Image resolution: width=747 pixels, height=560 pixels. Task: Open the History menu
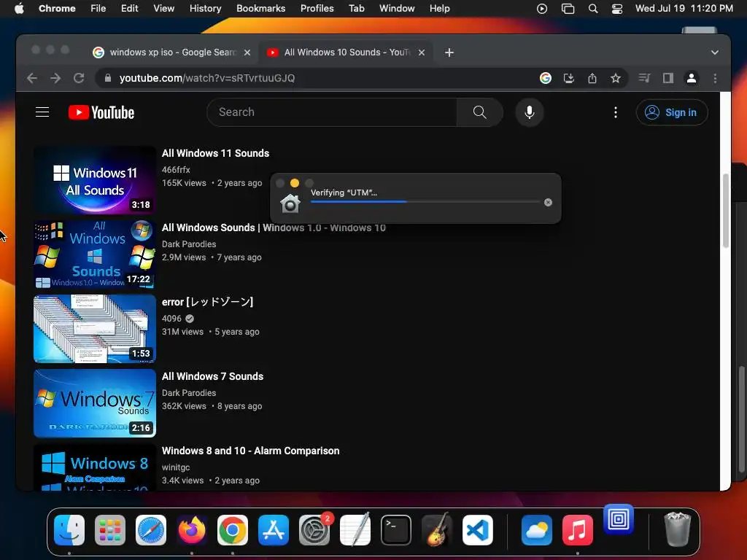pyautogui.click(x=205, y=9)
